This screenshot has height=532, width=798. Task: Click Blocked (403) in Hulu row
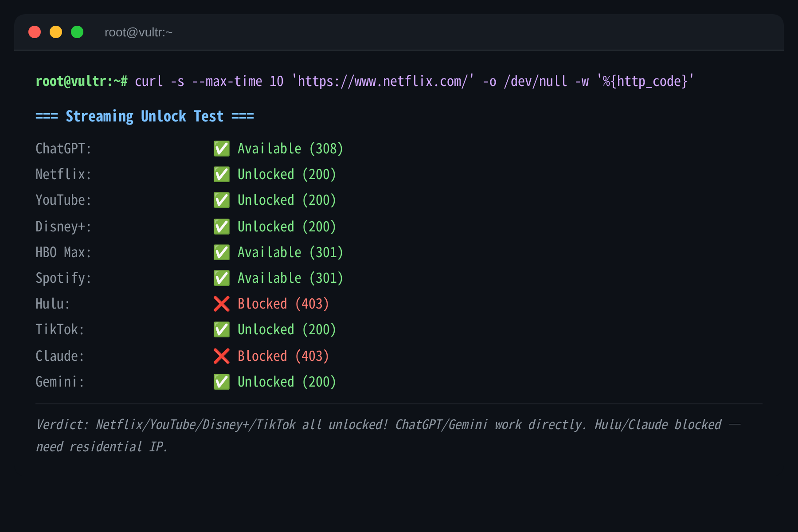[x=283, y=304]
